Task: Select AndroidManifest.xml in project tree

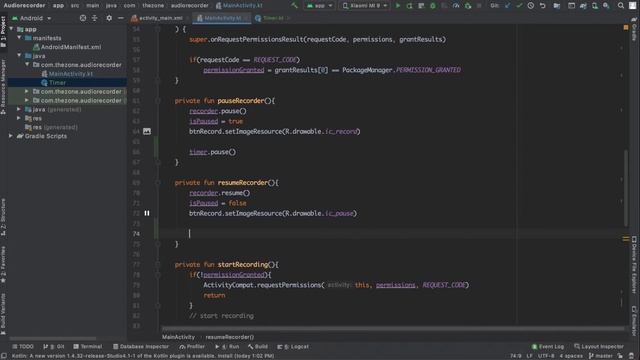Action: coord(67,47)
